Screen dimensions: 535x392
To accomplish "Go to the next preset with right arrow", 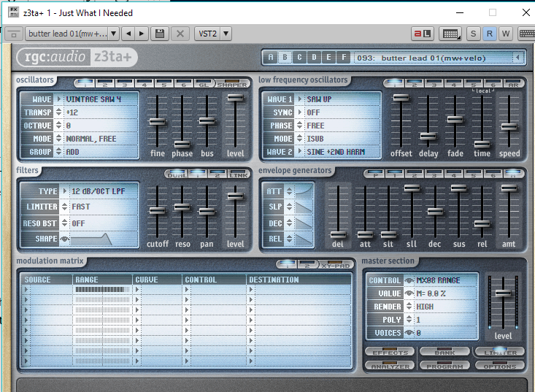I will tap(142, 34).
